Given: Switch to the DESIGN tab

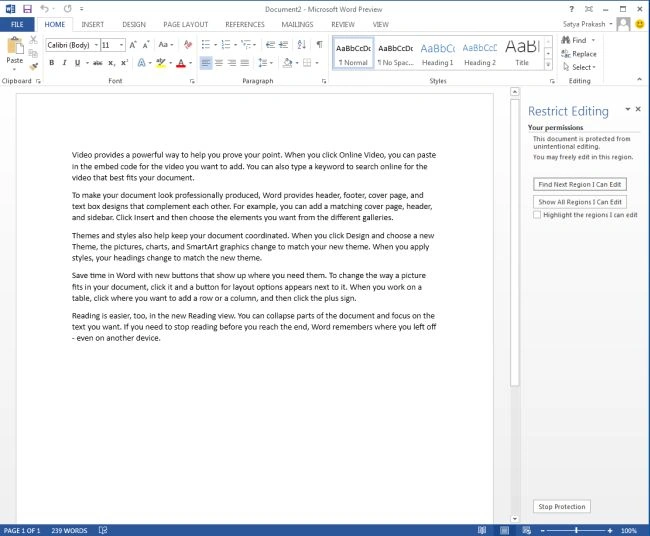Looking at the screenshot, I should coord(134,24).
